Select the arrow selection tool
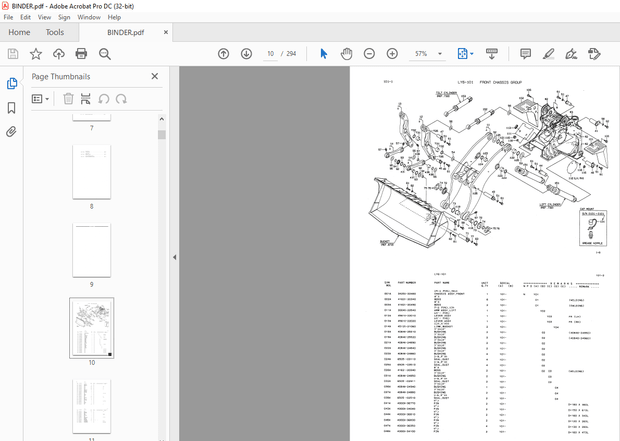620x441 pixels. [x=323, y=54]
